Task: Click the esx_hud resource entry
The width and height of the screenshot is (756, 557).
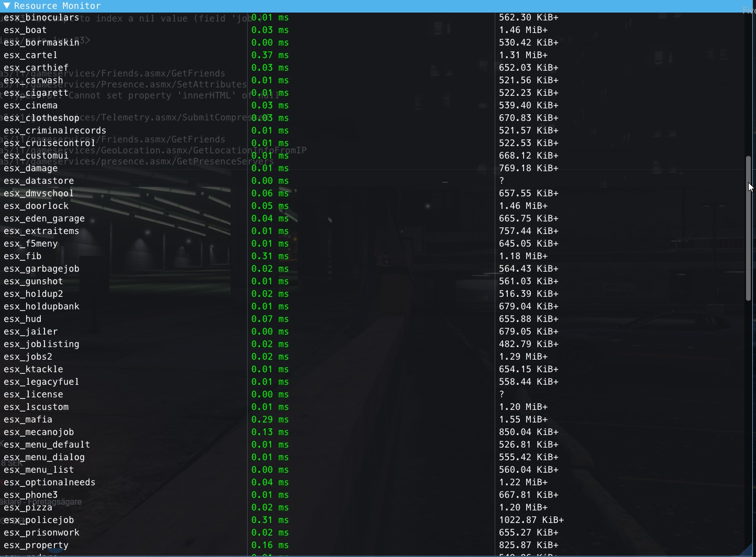Action: pyautogui.click(x=23, y=319)
